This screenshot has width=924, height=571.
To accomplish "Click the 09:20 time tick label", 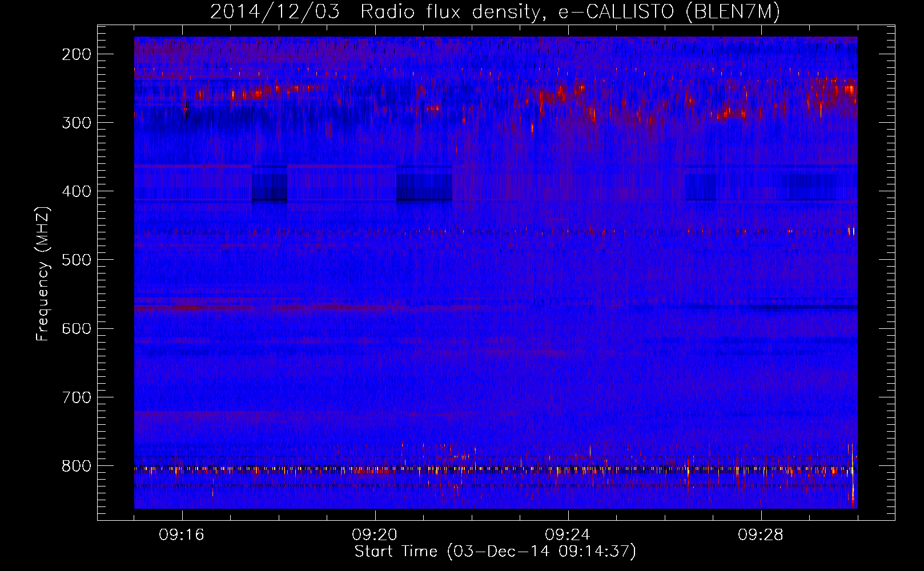I will click(375, 535).
